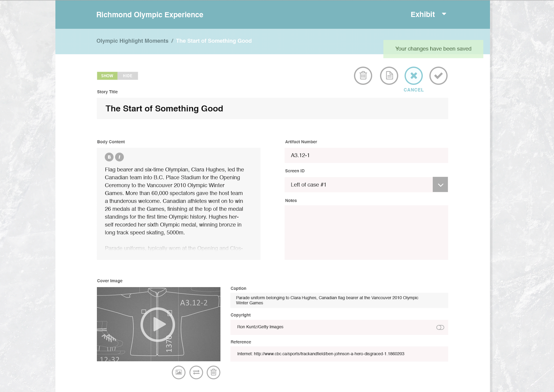Click the Richmond Olympic Experience title
Viewport: 554px width, 392px height.
[x=150, y=15]
